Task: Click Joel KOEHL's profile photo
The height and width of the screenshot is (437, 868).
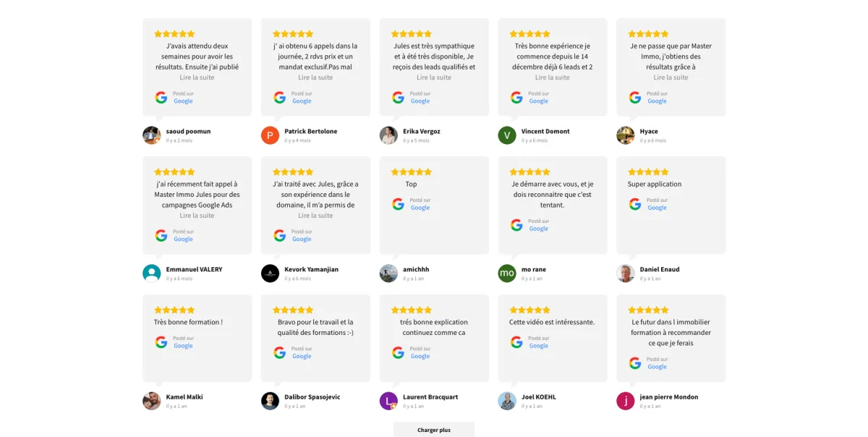Action: pyautogui.click(x=507, y=401)
